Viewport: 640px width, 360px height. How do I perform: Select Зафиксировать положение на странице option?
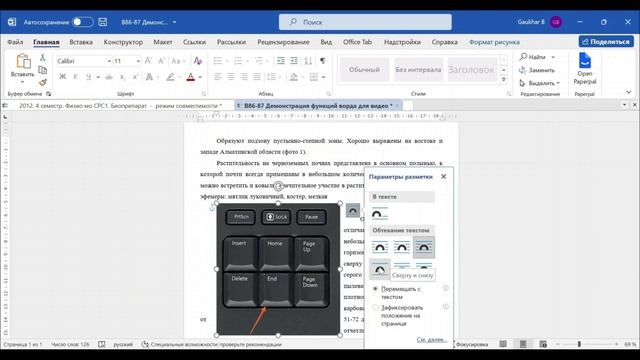click(375, 307)
